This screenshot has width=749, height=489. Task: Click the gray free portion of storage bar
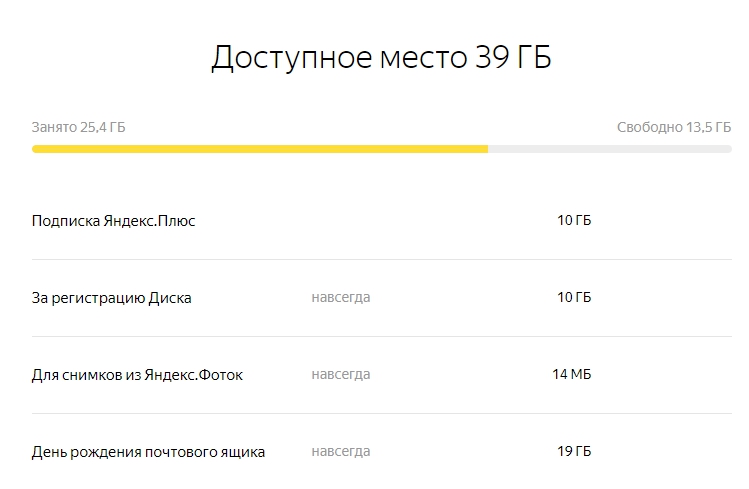coord(610,149)
